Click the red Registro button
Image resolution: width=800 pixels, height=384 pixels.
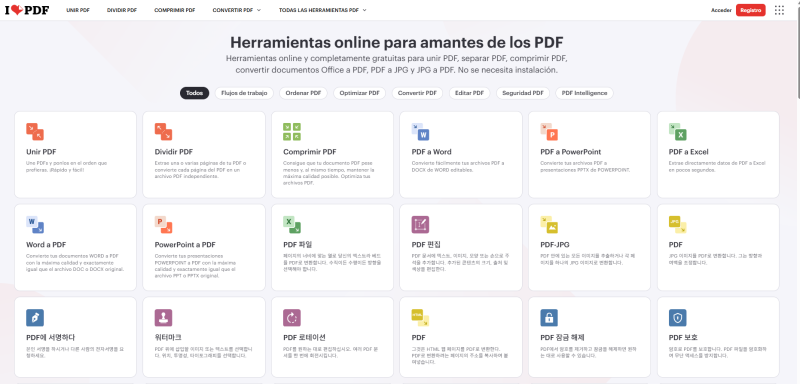tap(751, 10)
